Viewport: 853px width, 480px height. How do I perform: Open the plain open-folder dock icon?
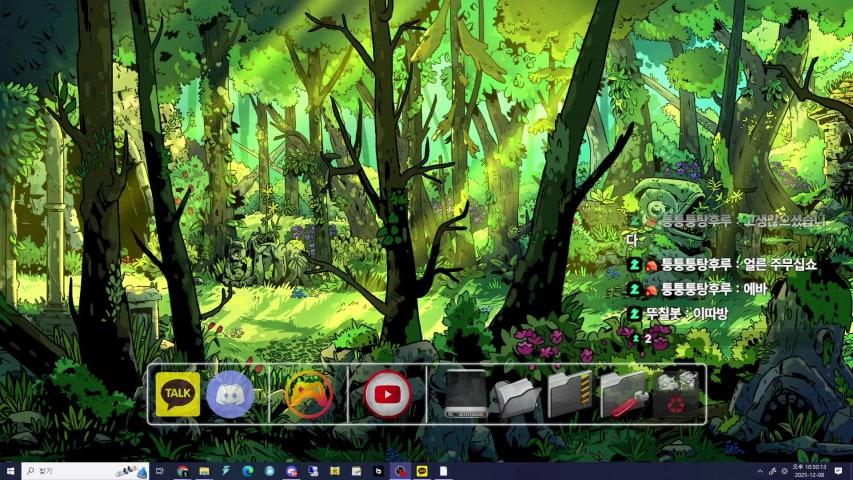[x=518, y=396]
